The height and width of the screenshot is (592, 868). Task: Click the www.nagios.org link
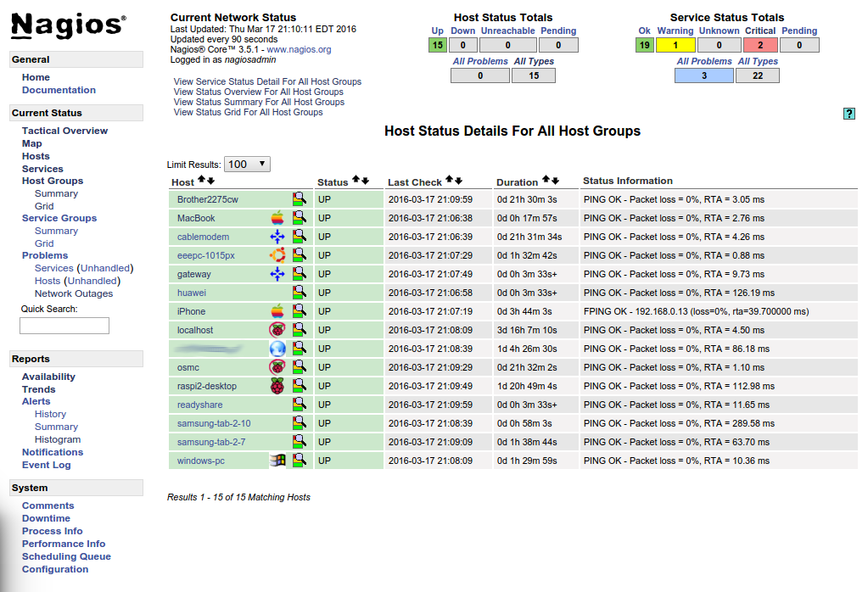pos(299,49)
